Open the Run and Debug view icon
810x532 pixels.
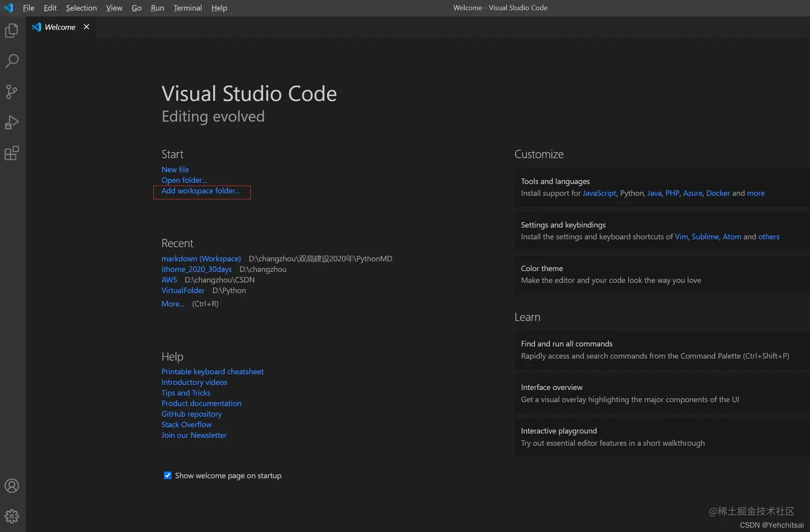12,123
